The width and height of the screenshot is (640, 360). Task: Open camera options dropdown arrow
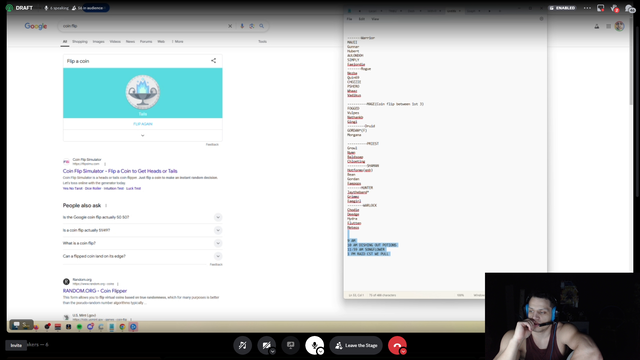click(x=272, y=351)
